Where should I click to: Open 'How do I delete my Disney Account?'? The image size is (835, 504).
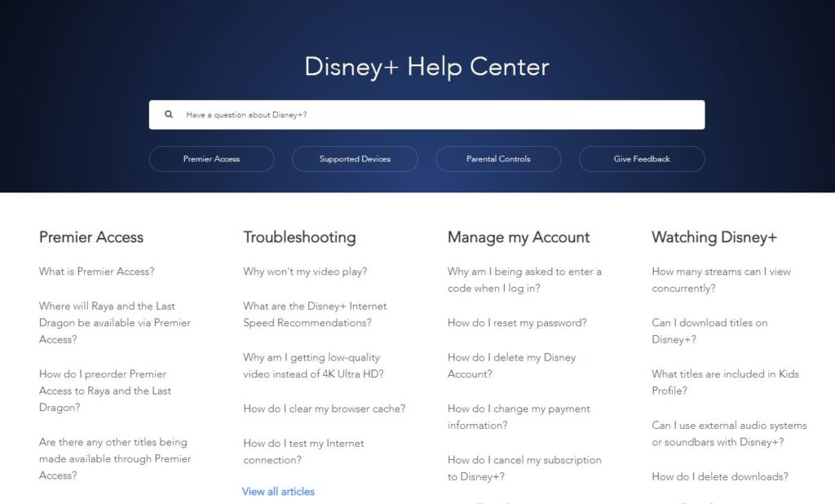(x=511, y=365)
